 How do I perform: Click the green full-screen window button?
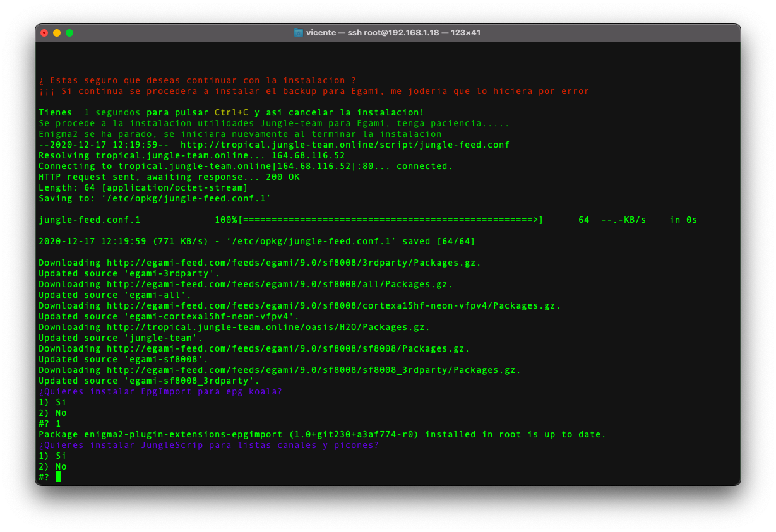click(x=69, y=33)
